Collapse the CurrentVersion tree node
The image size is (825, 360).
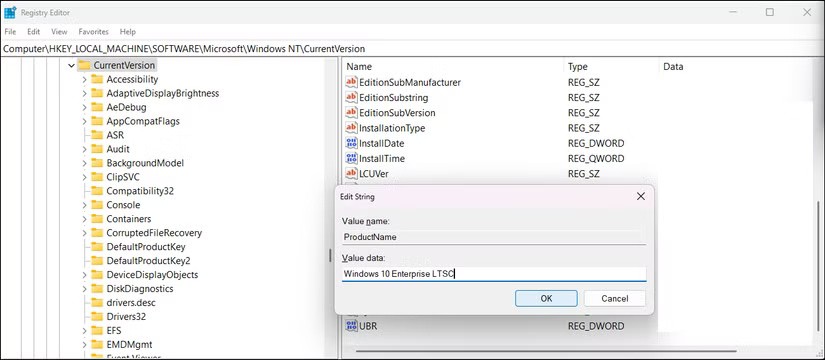72,66
